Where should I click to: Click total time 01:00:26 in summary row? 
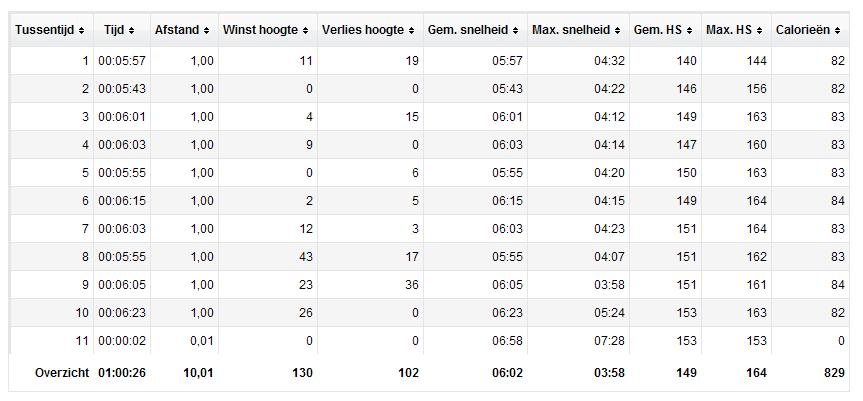click(122, 373)
